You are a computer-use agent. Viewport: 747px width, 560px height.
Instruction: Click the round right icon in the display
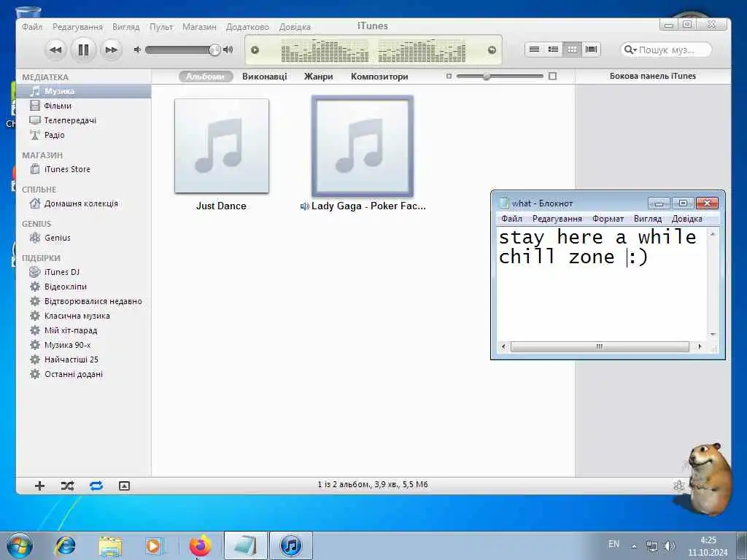point(492,50)
